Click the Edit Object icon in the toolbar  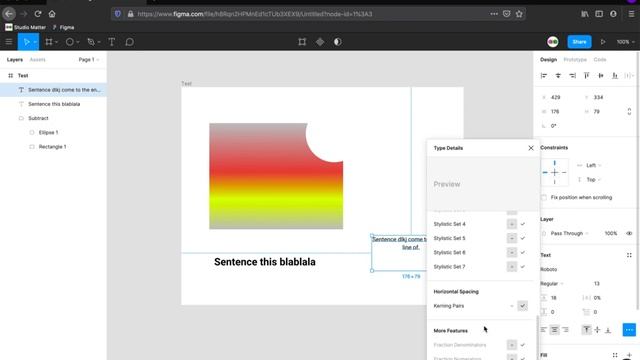click(x=302, y=42)
